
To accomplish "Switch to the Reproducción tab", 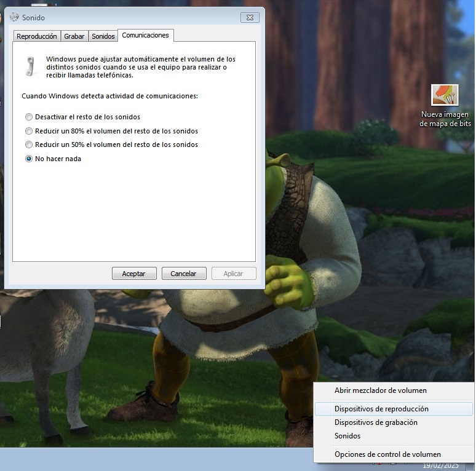I will [x=37, y=36].
